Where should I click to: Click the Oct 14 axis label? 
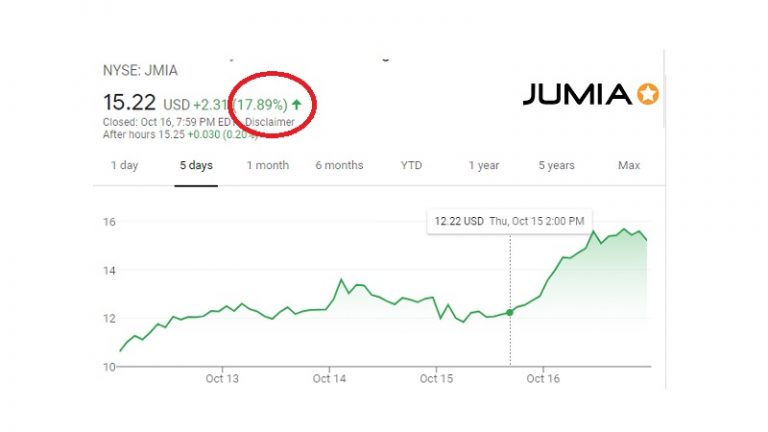(329, 379)
